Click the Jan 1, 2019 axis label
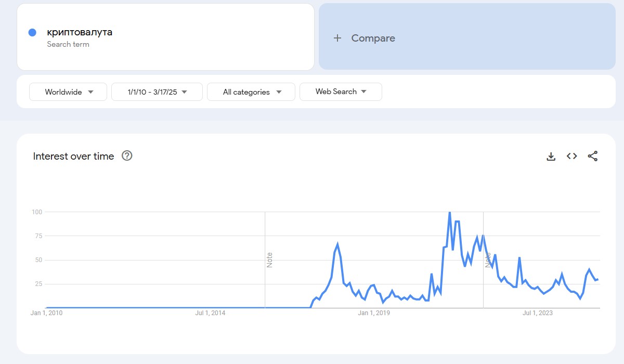 [x=374, y=313]
